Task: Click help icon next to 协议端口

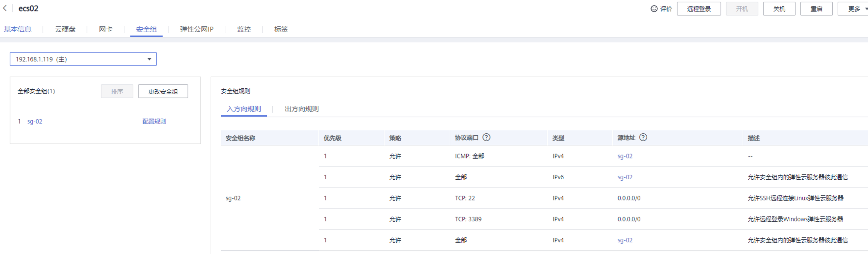Action: click(486, 137)
